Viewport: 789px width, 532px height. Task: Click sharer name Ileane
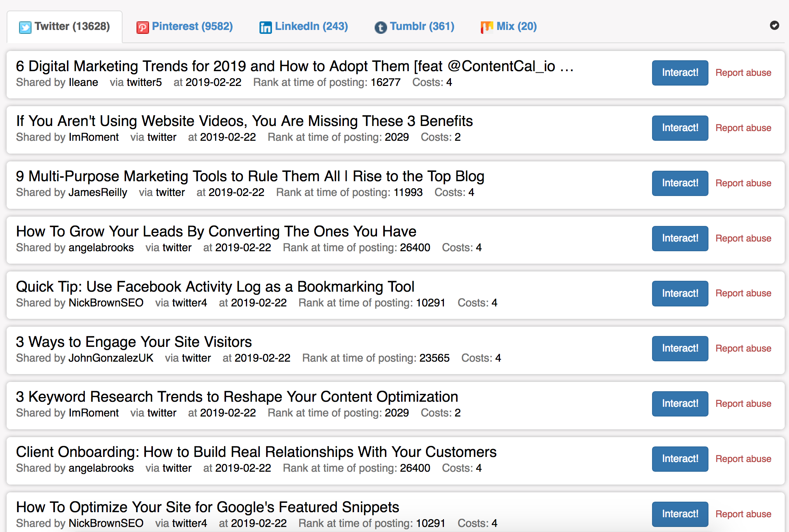coord(83,82)
